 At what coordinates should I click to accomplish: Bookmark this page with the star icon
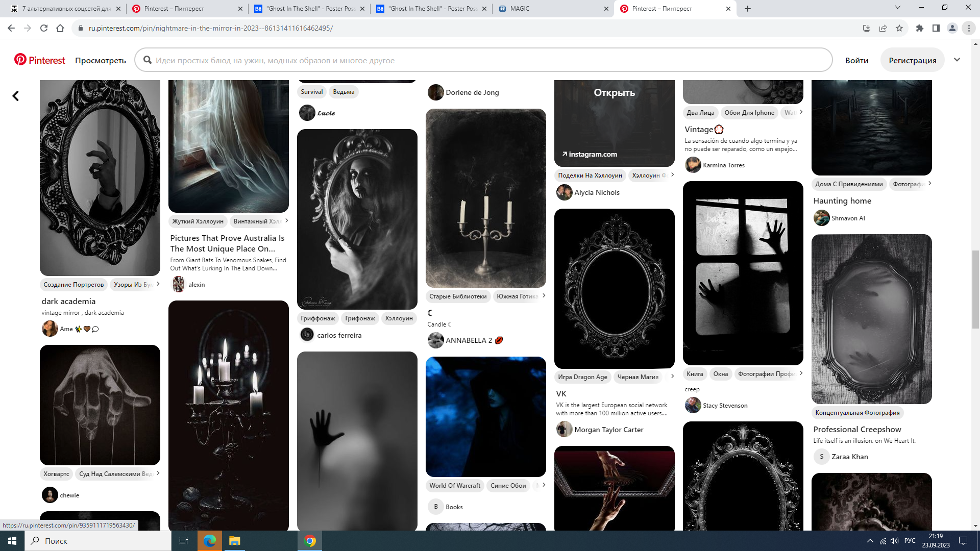coord(899,28)
